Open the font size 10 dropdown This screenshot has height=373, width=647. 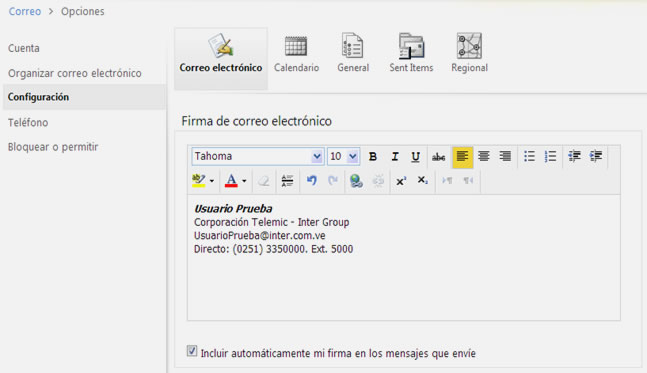343,156
